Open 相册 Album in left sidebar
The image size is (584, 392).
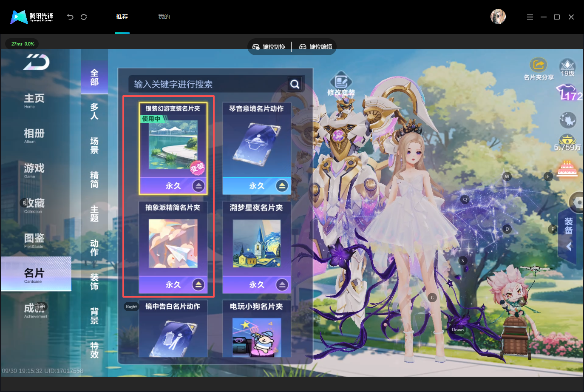pyautogui.click(x=34, y=136)
